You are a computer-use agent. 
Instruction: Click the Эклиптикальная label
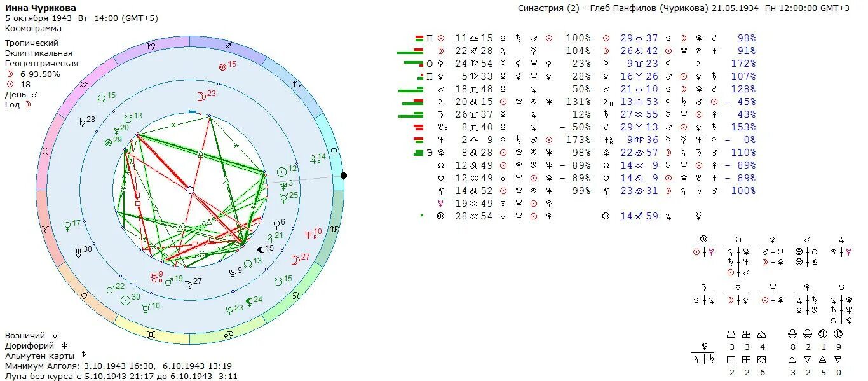pos(39,53)
